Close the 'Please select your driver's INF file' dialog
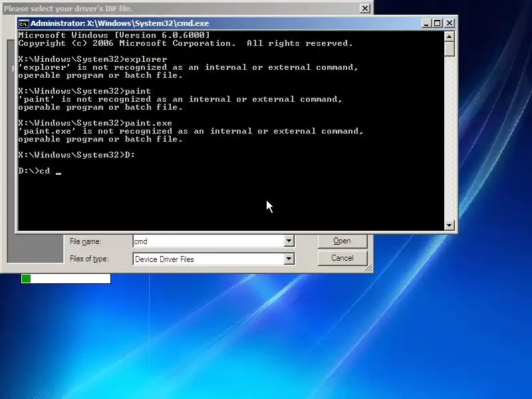532x399 pixels. click(364, 9)
